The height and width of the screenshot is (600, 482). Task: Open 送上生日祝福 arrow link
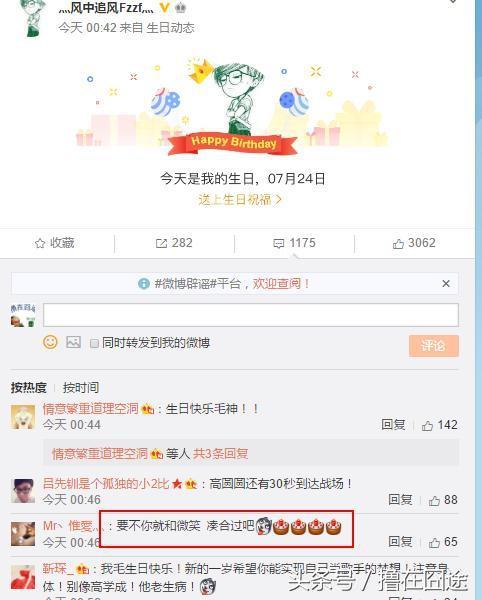pyautogui.click(x=240, y=199)
